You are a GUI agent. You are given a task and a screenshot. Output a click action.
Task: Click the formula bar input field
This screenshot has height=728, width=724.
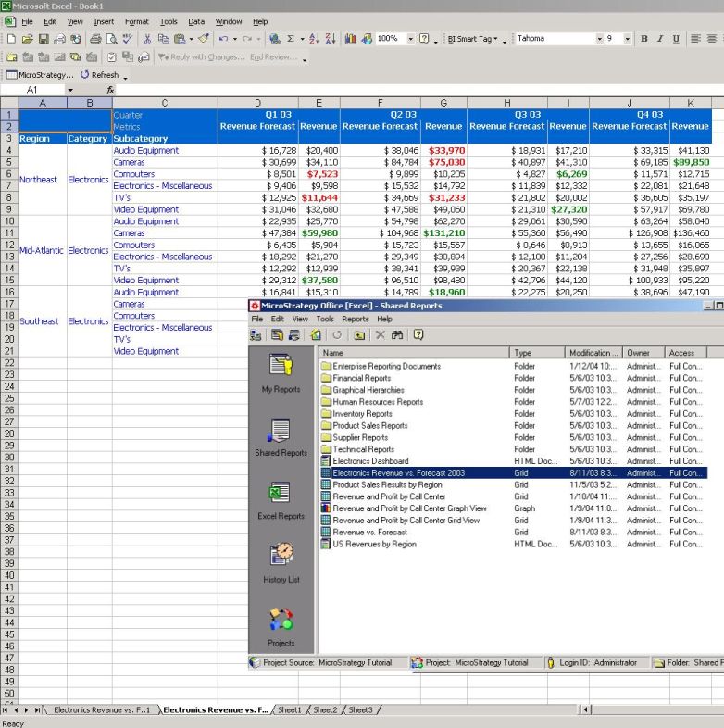click(x=419, y=90)
